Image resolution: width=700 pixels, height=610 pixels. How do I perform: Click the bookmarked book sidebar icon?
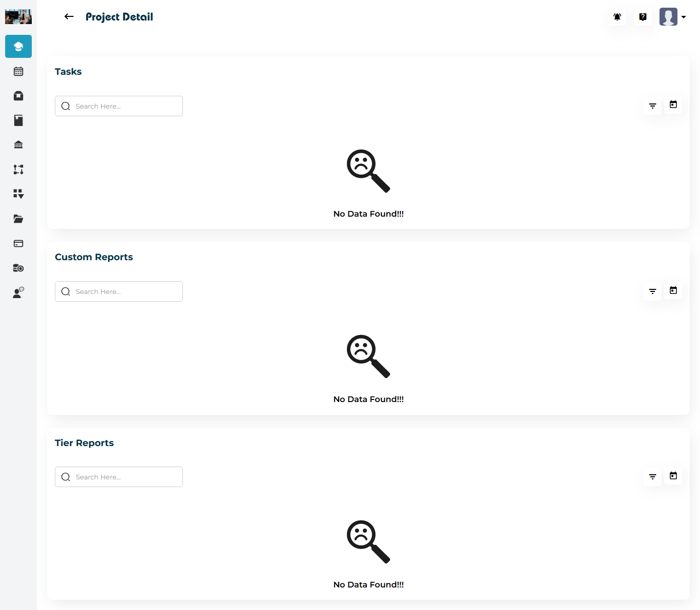click(x=18, y=120)
